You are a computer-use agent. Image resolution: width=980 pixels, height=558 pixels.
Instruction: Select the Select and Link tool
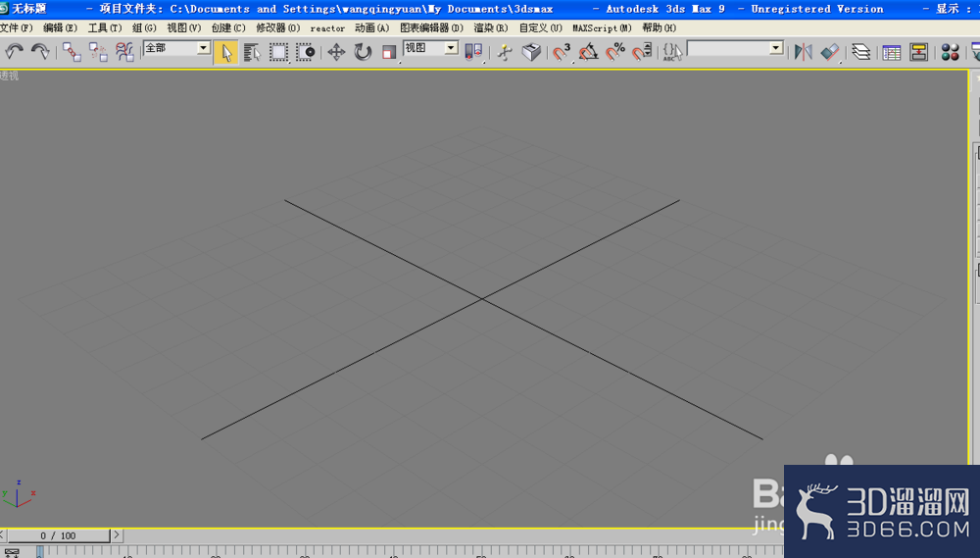(72, 51)
